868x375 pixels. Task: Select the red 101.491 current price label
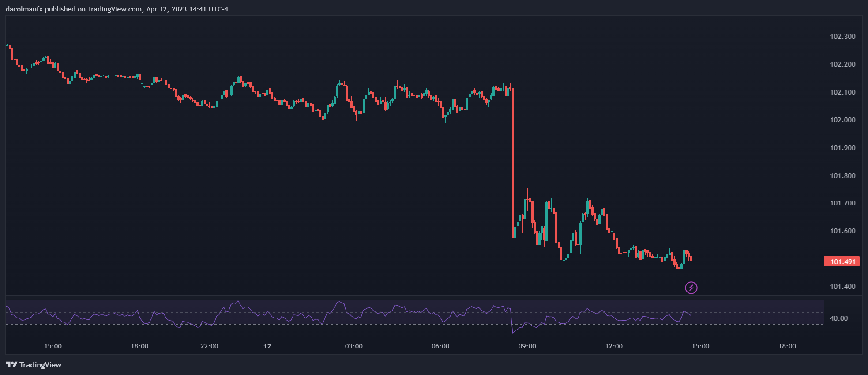pos(842,261)
